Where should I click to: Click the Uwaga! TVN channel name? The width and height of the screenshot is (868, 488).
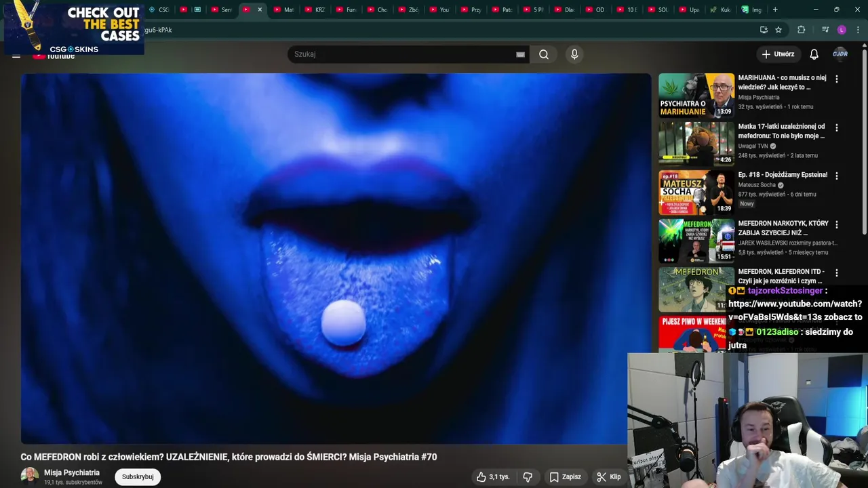click(x=753, y=146)
